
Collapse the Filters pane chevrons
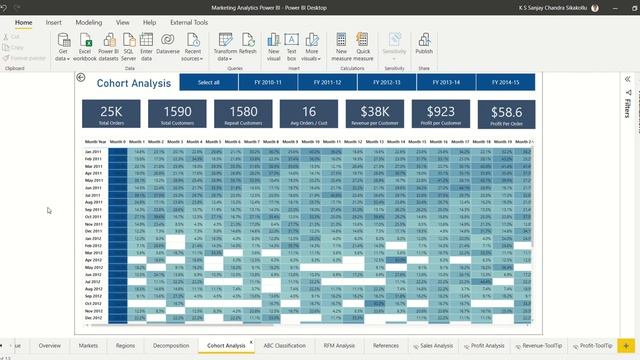coord(628,79)
